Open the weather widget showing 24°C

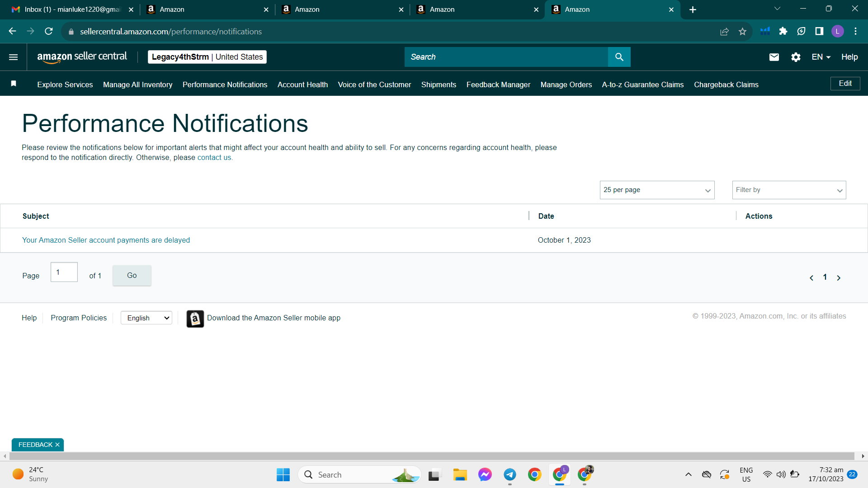30,474
